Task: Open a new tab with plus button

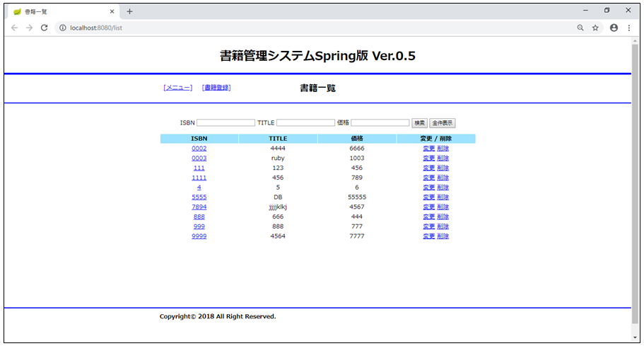Action: pyautogui.click(x=129, y=11)
